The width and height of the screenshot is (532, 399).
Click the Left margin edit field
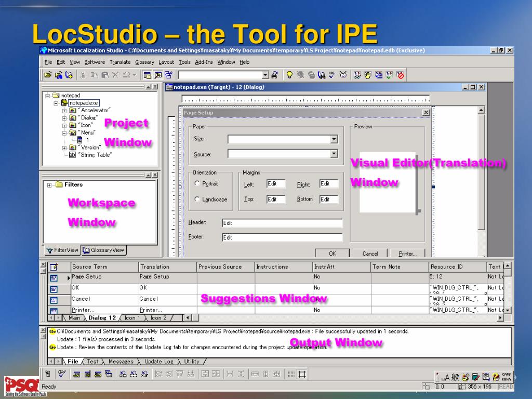click(276, 183)
